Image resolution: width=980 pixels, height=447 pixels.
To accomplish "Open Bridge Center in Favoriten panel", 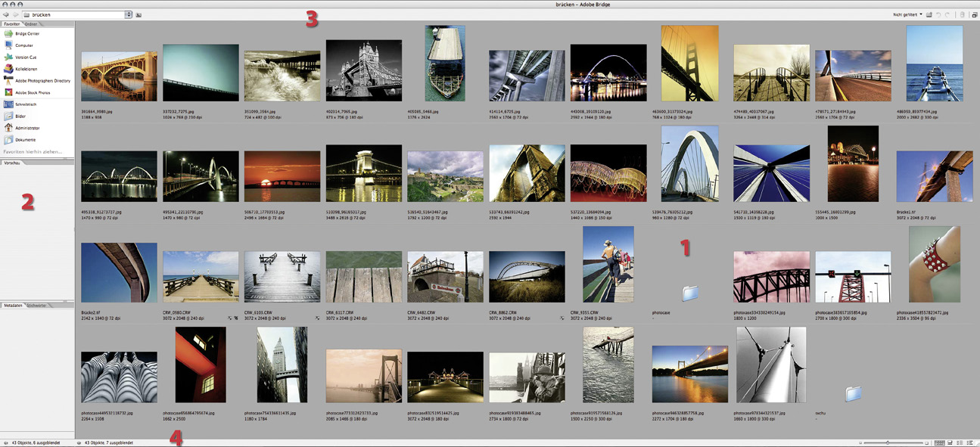I will pyautogui.click(x=26, y=34).
